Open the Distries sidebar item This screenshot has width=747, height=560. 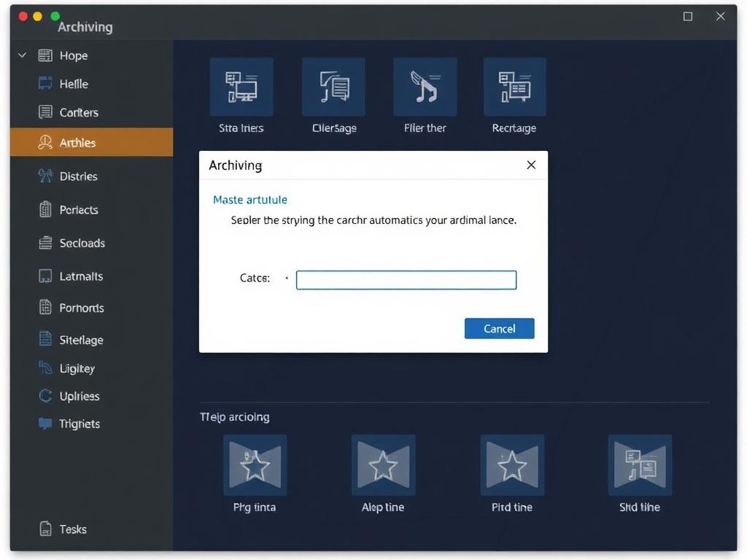(78, 176)
